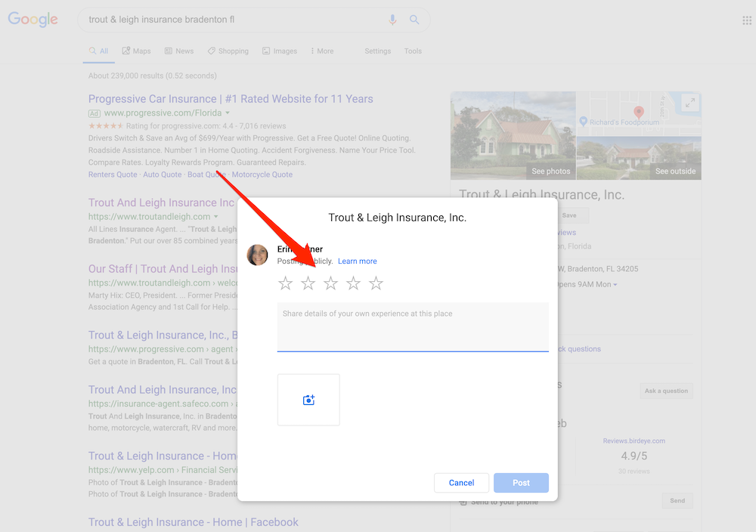Image resolution: width=756 pixels, height=532 pixels.
Task: Expand the map preview
Action: (690, 103)
